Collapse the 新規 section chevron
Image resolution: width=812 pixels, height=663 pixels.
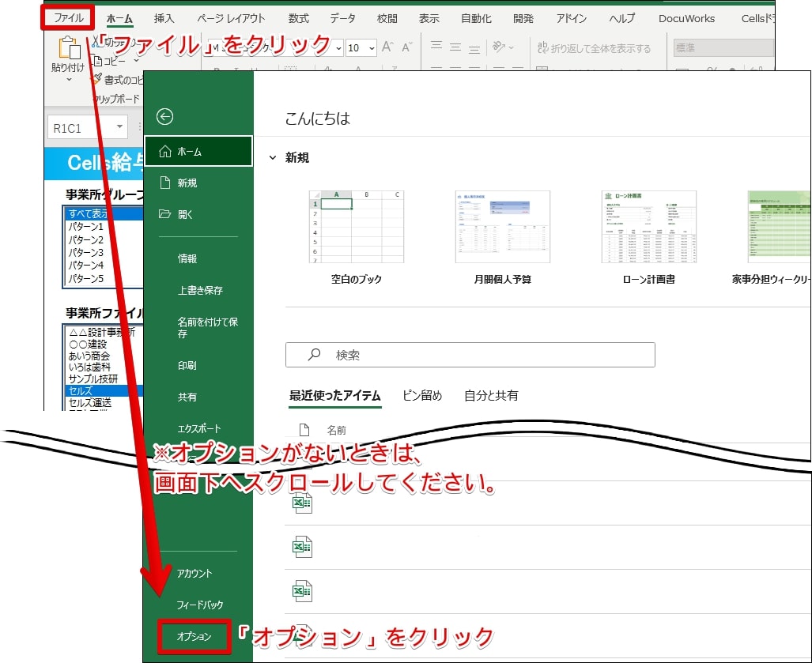tap(273, 158)
